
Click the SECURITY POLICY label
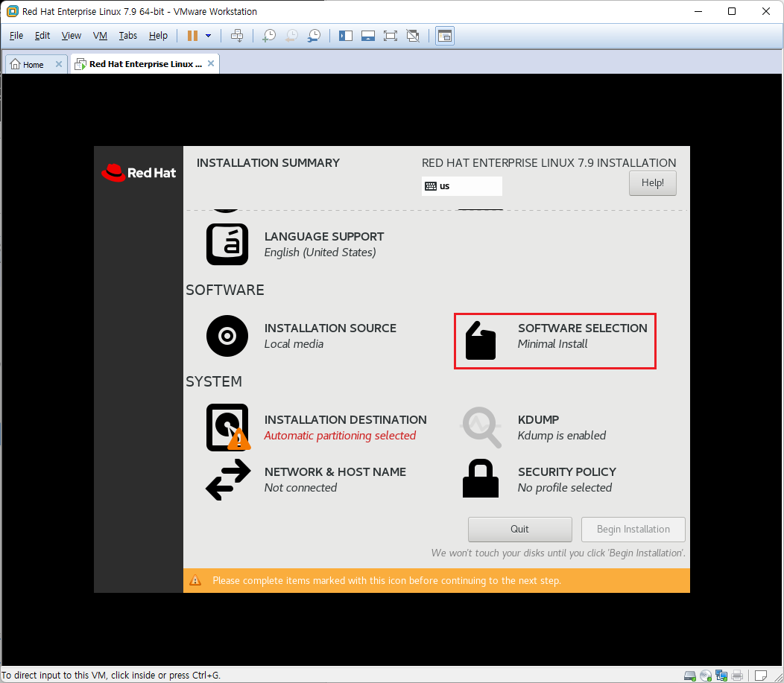point(567,471)
